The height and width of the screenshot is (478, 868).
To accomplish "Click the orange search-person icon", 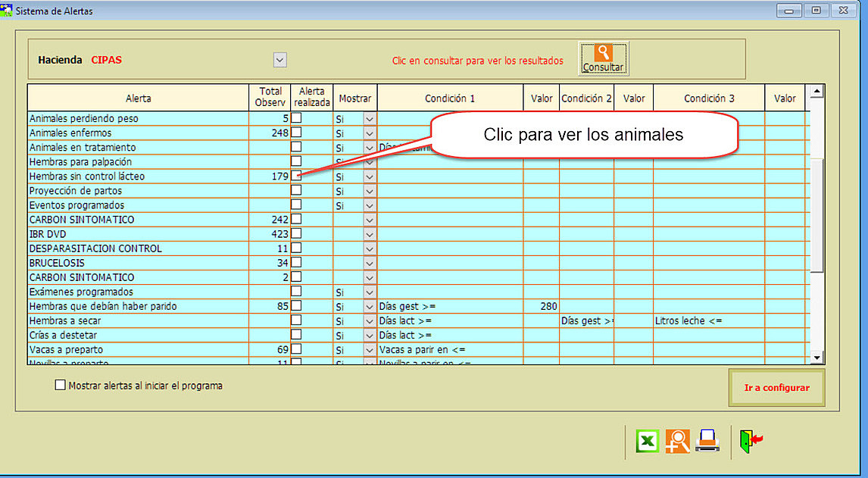I will coord(677,442).
